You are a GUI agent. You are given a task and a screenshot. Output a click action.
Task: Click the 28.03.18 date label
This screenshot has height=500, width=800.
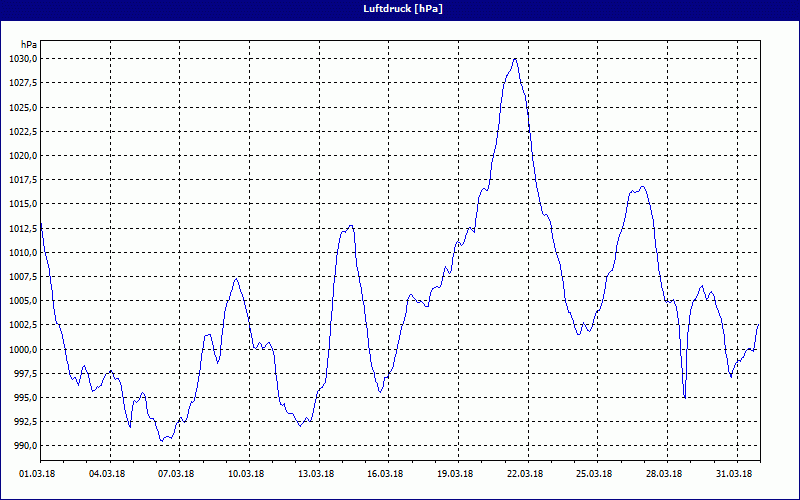click(x=664, y=474)
